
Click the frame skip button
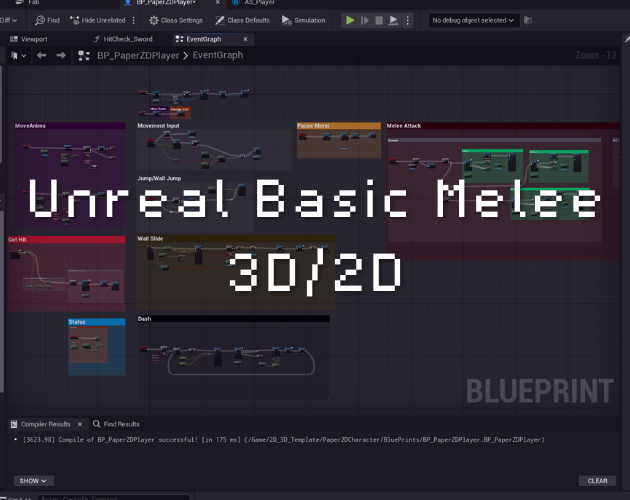pos(365,20)
